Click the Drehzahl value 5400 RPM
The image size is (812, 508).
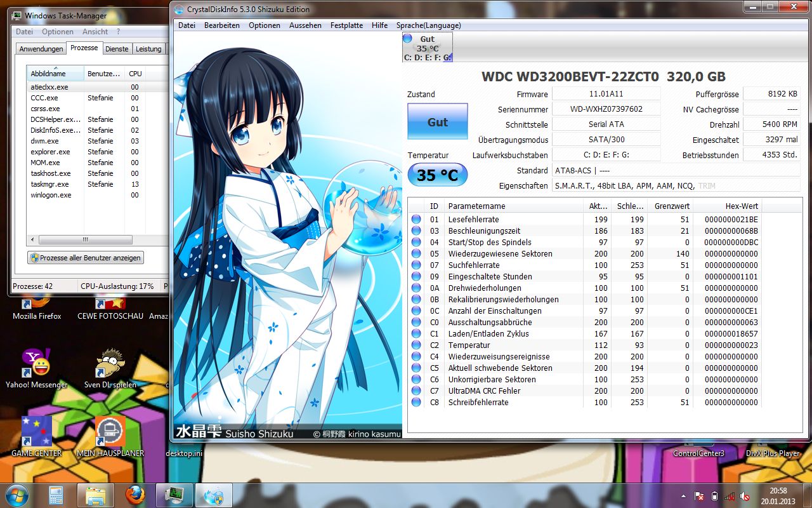click(x=771, y=124)
